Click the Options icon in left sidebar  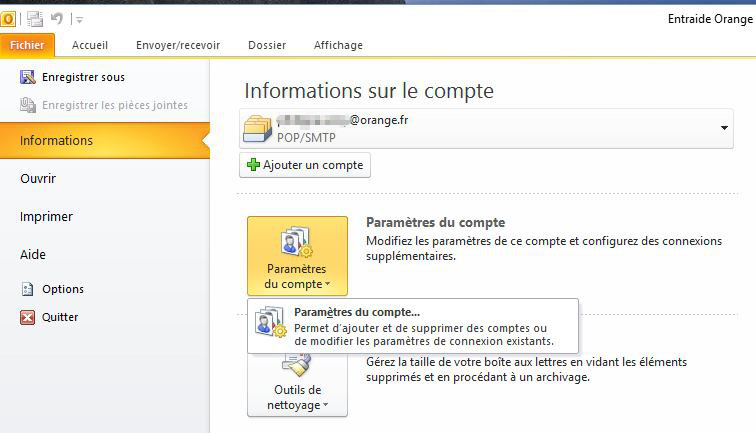click(x=28, y=289)
